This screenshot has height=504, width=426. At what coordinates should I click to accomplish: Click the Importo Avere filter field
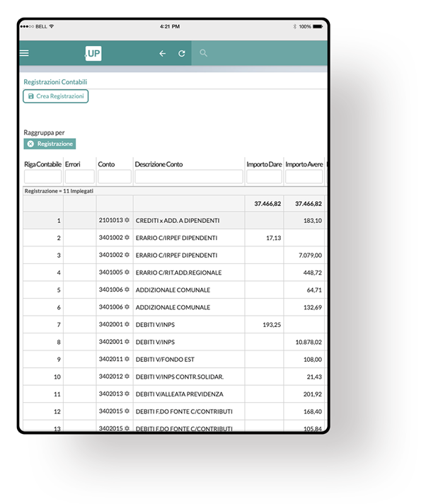click(x=304, y=177)
